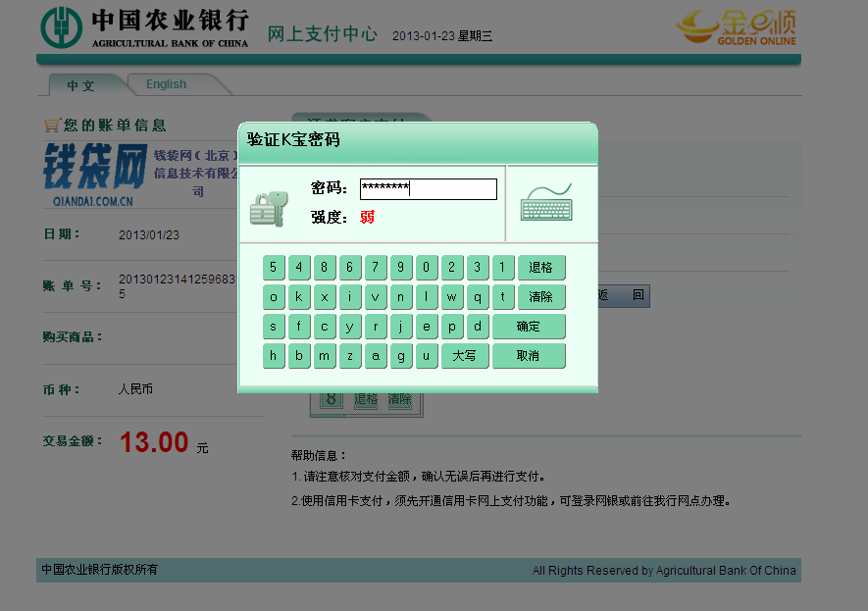This screenshot has width=868, height=611.
Task: Focus the 密码 password field
Action: point(428,188)
